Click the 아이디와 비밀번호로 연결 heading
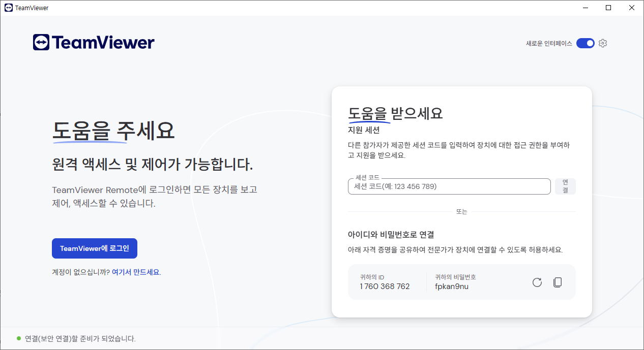 coord(391,235)
